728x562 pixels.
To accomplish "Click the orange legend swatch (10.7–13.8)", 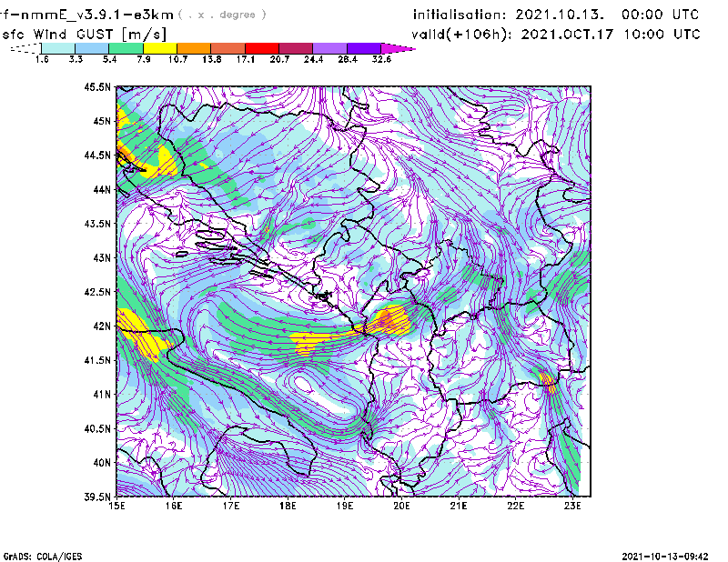I will pos(194,48).
